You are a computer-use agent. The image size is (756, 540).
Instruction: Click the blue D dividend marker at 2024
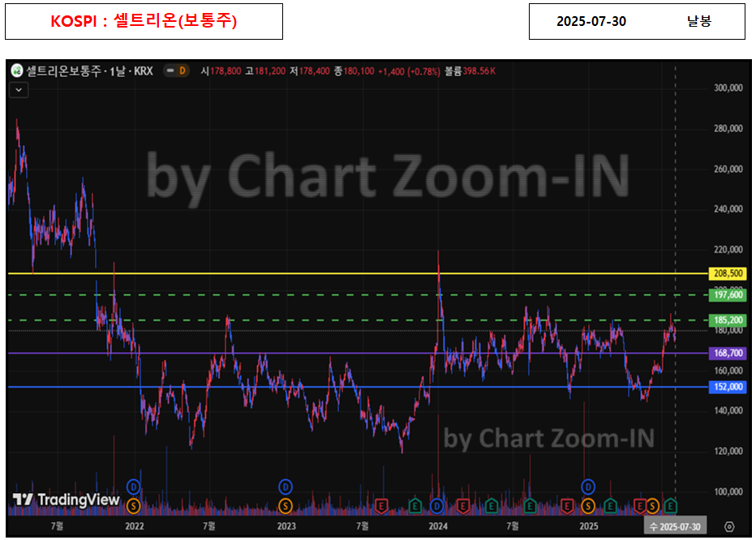tap(437, 506)
